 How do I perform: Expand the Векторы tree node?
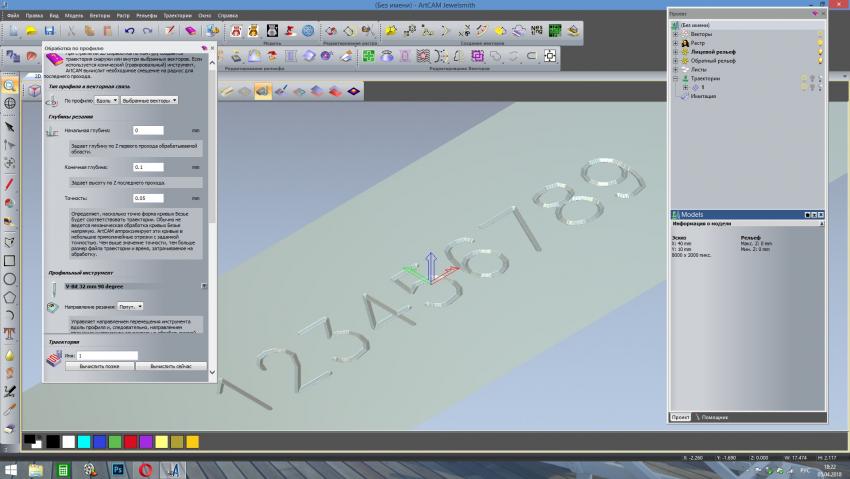pos(676,35)
